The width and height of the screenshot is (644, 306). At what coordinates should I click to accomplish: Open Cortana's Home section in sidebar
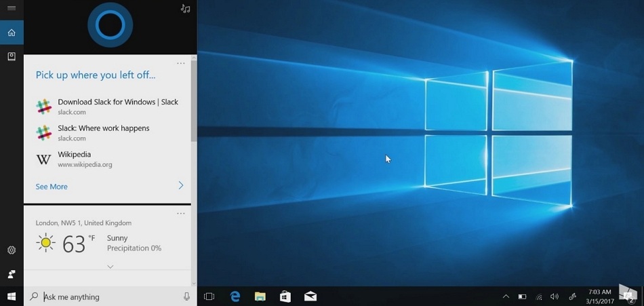pos(12,33)
